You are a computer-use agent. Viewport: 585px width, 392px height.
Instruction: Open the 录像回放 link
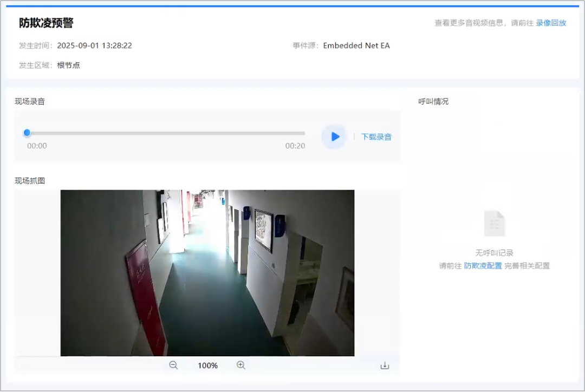[x=551, y=23]
